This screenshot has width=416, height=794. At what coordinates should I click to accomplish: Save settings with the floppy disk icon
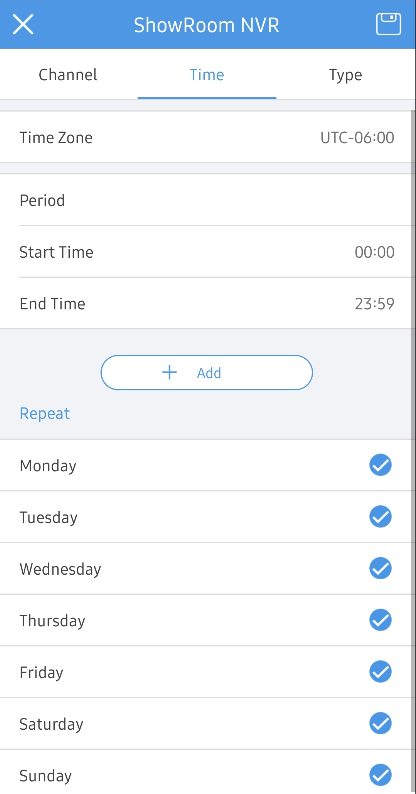coord(388,24)
